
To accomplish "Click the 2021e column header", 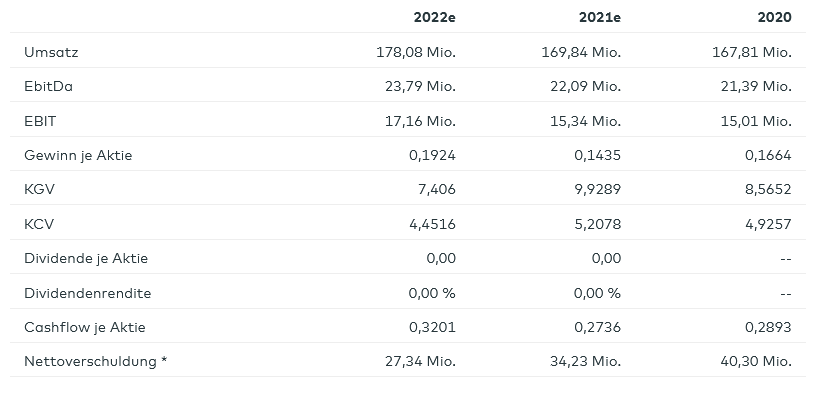I will click(600, 18).
